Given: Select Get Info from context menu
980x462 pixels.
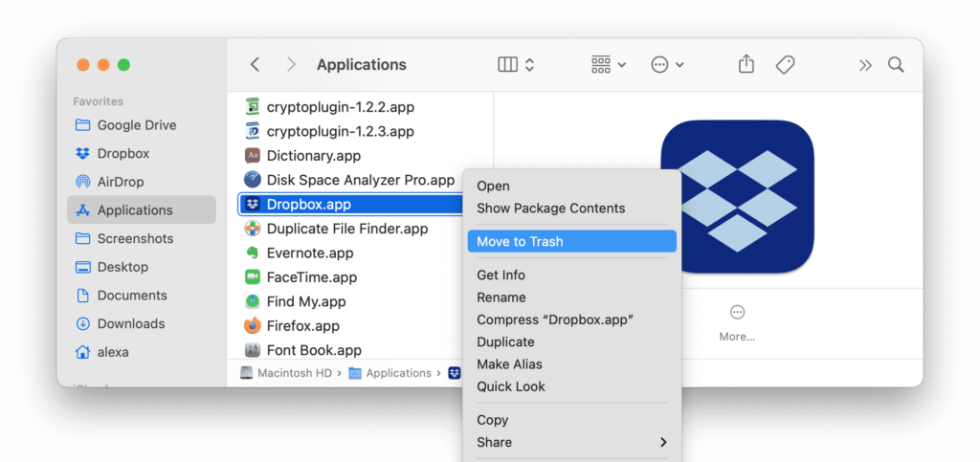Looking at the screenshot, I should point(501,275).
